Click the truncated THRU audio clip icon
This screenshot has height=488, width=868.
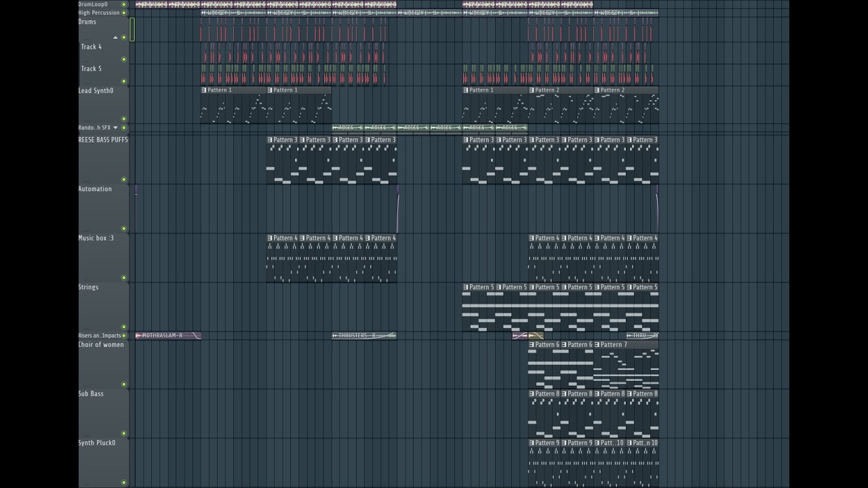[629, 335]
